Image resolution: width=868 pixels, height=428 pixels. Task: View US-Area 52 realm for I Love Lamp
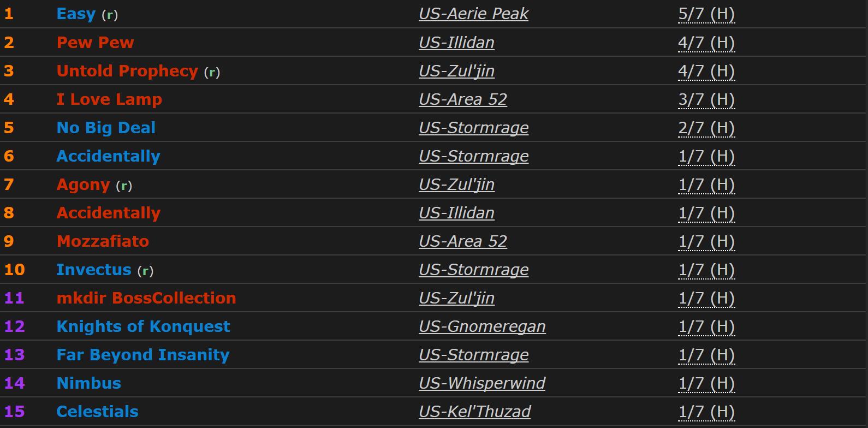(x=463, y=99)
